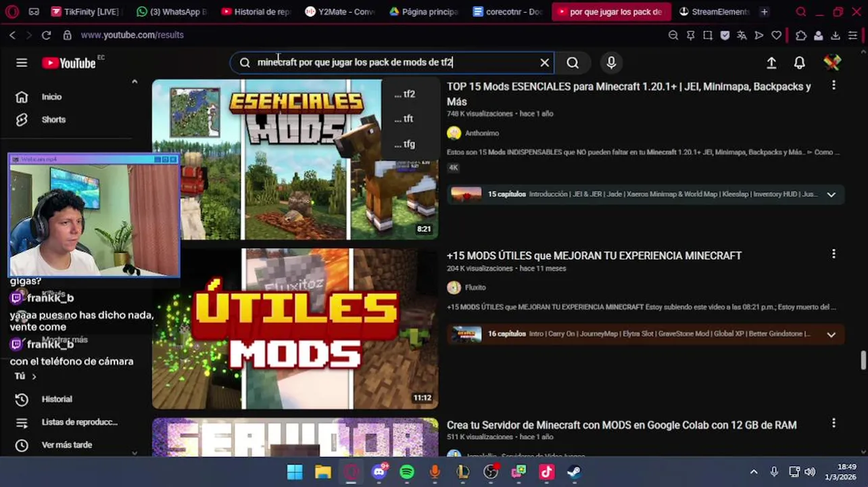
Task: Open the Servidor Google Colab video thumbnail
Action: point(295,437)
